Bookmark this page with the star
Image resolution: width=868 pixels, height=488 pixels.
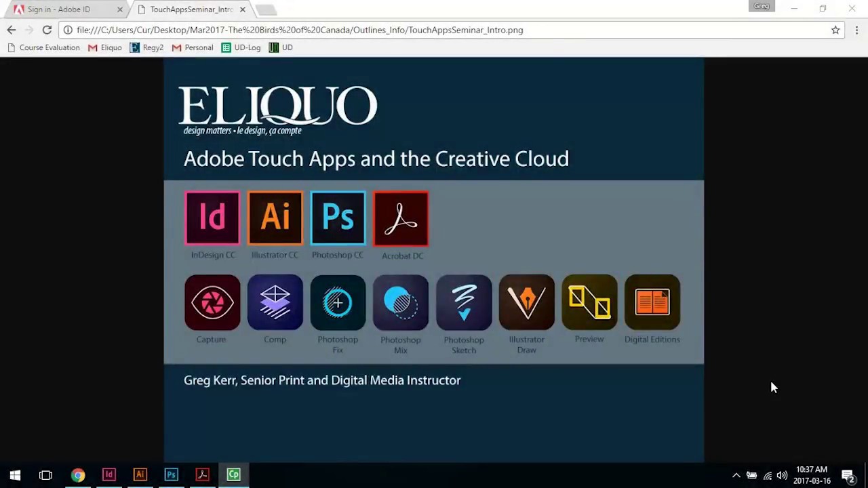point(835,30)
